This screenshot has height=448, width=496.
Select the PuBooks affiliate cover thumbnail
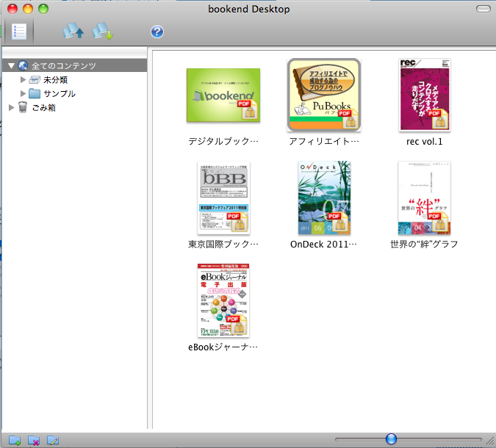click(x=324, y=95)
